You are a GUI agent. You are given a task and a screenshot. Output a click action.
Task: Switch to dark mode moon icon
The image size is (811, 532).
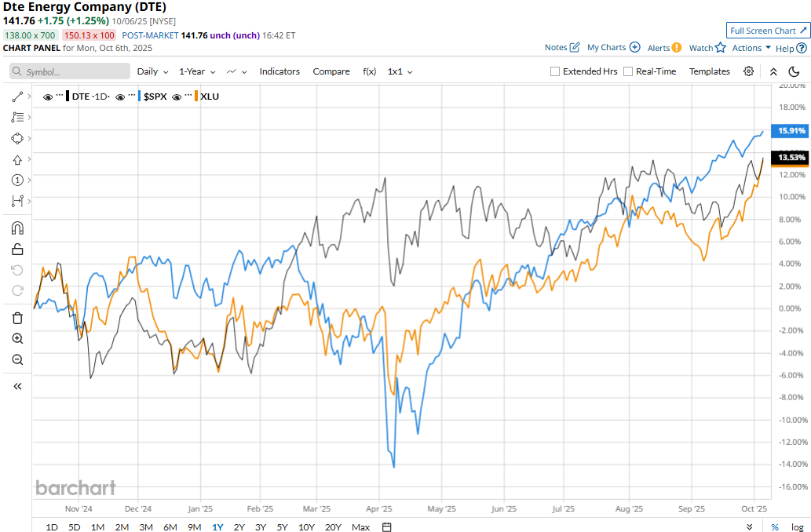pos(794,71)
